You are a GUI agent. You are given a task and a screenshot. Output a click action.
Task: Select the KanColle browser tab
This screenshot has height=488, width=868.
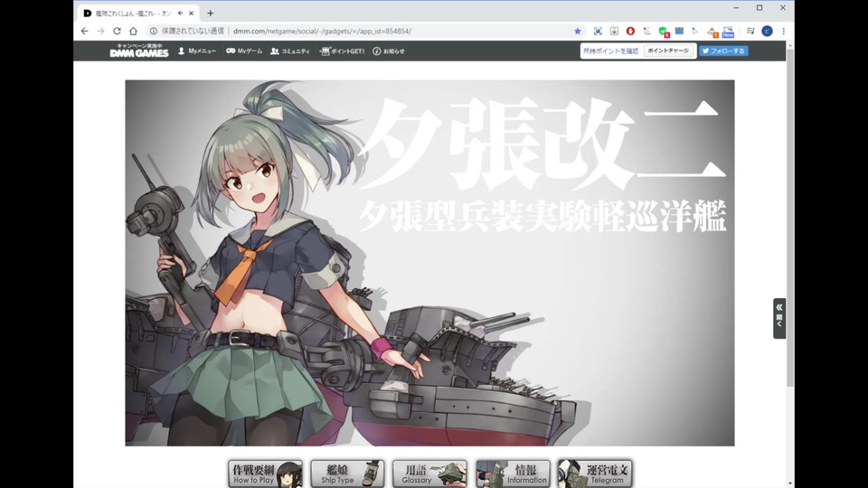point(138,14)
